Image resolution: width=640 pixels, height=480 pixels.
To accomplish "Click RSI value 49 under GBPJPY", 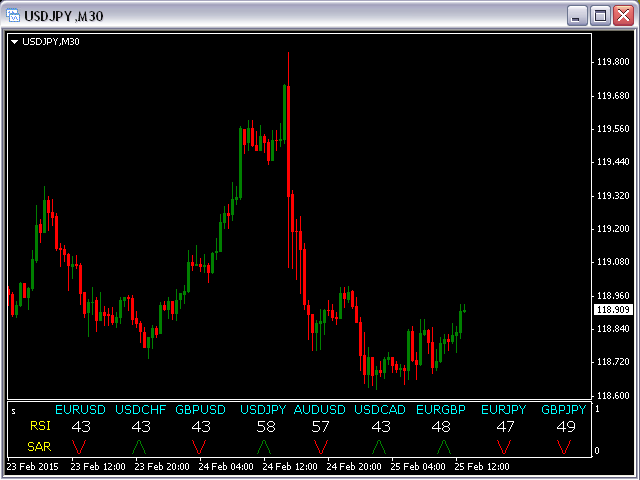I will click(x=566, y=427).
